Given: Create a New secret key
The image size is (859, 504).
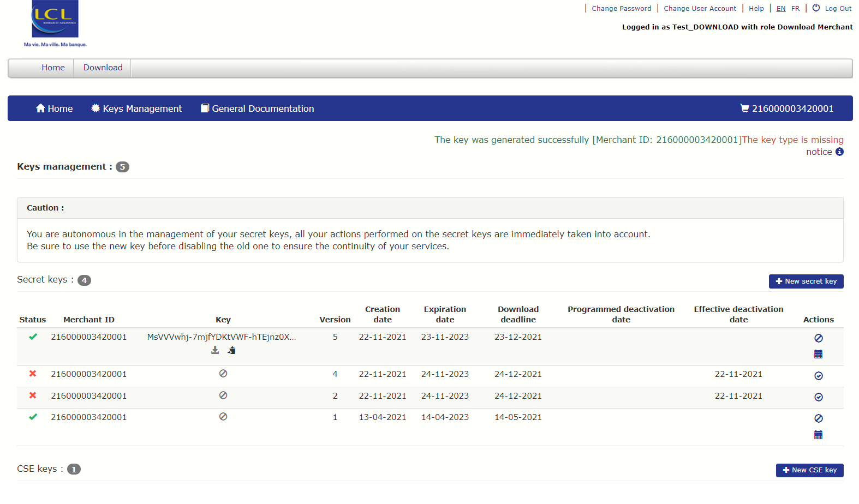Looking at the screenshot, I should coord(806,281).
